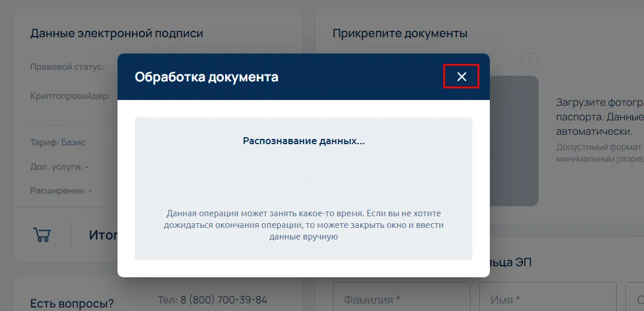Click into the Фамилия field
The image size is (644, 311).
click(401, 299)
